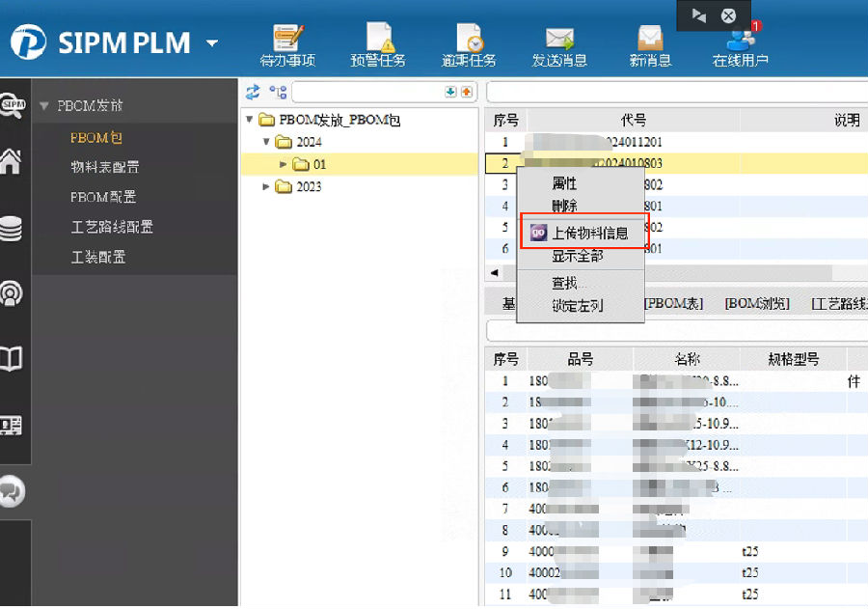Switch to the [PBOM表] tab

672,303
